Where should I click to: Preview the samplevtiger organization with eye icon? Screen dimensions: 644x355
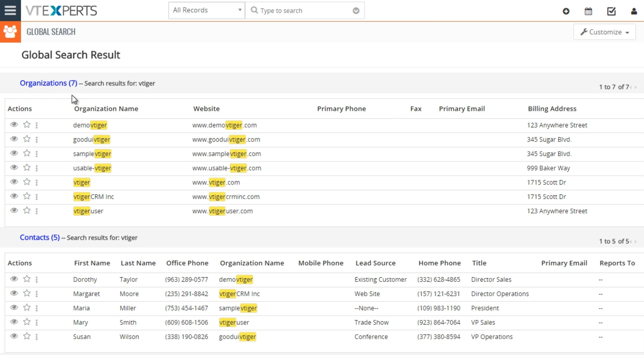(x=14, y=153)
